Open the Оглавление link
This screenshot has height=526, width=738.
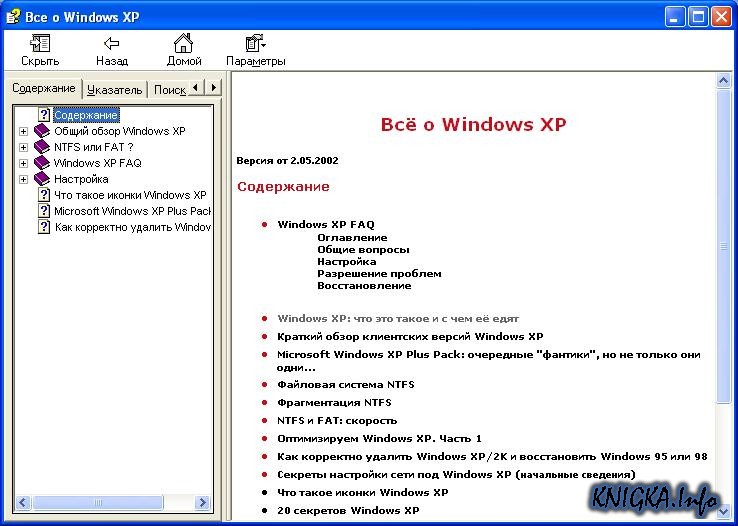point(352,238)
